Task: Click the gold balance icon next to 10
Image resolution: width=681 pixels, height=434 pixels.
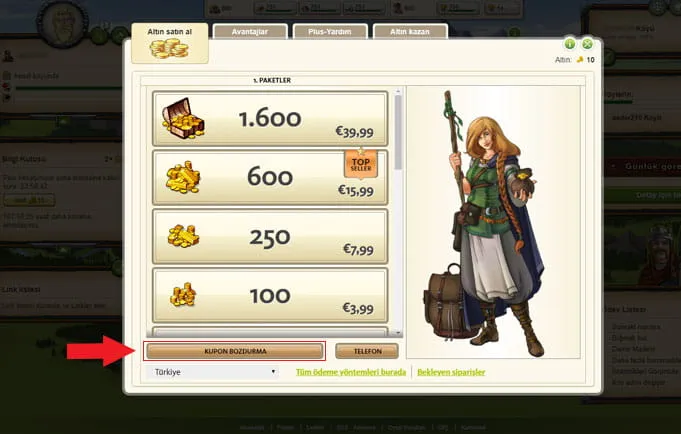Action: (580, 60)
